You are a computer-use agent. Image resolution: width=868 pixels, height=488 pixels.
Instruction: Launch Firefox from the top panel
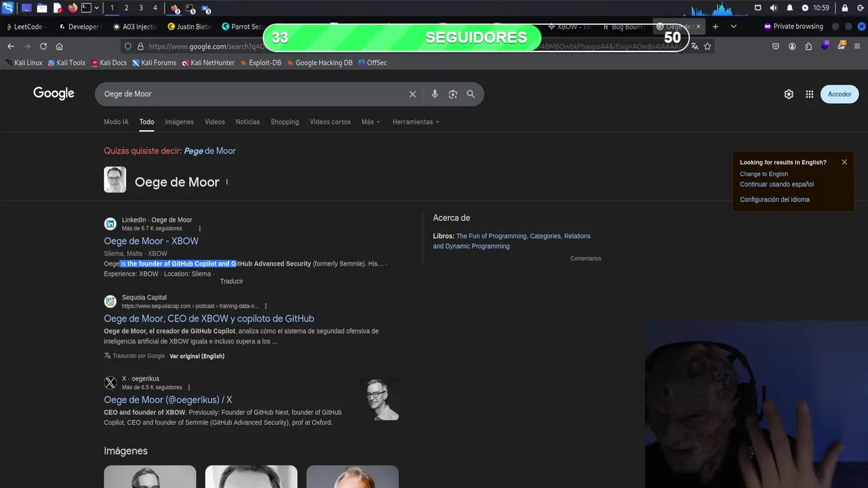73,8
